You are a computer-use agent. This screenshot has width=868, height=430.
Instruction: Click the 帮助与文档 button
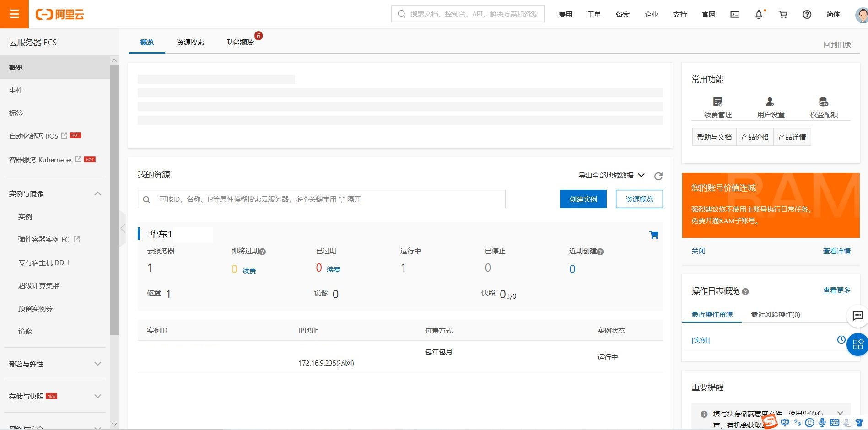[714, 137]
